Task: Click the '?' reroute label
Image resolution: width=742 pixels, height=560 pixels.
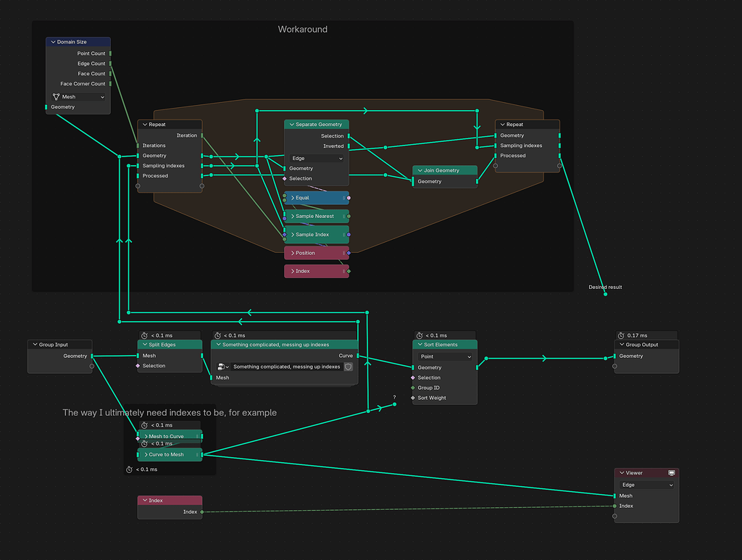Action: pyautogui.click(x=394, y=397)
